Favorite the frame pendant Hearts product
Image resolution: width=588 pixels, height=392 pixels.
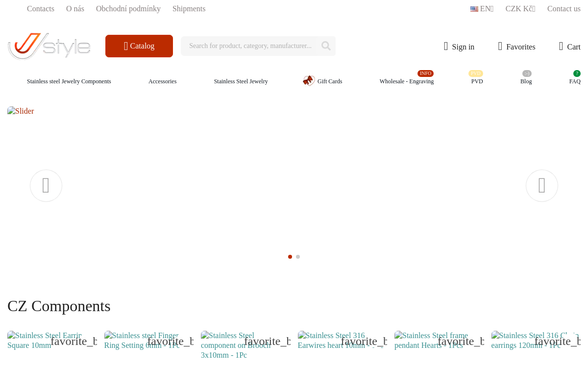tap(461, 341)
